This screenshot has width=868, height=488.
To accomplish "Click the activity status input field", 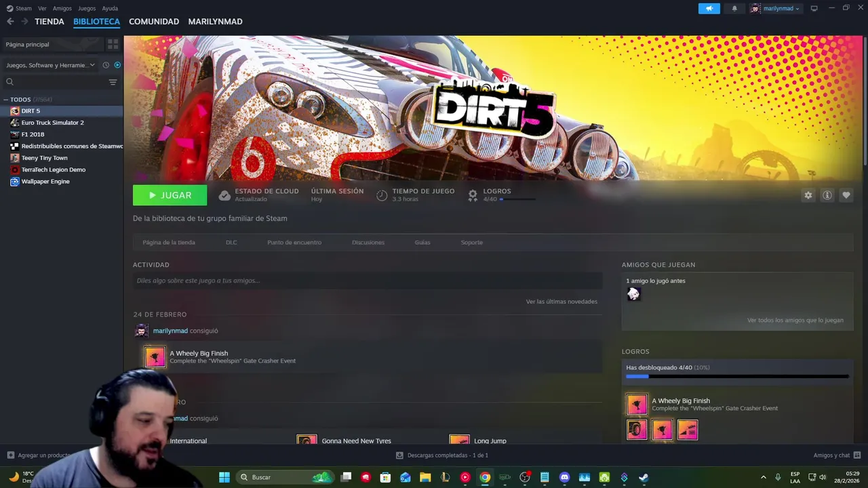I will 368,281.
